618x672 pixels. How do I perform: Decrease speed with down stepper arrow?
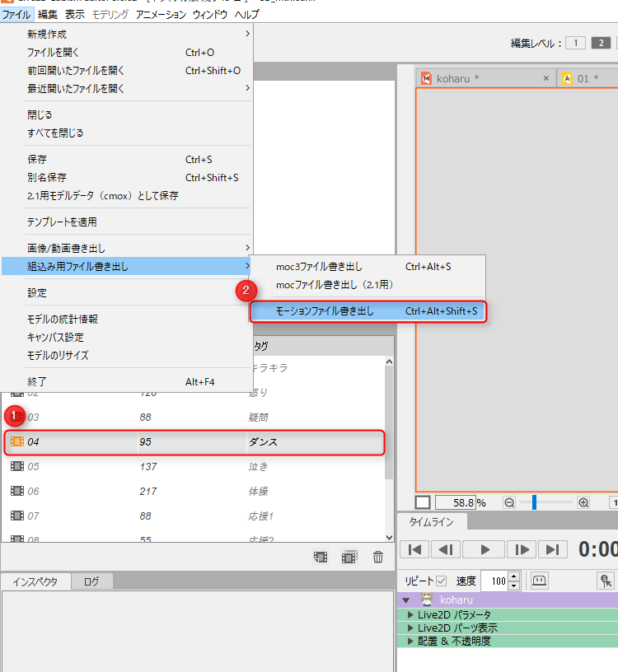click(514, 586)
